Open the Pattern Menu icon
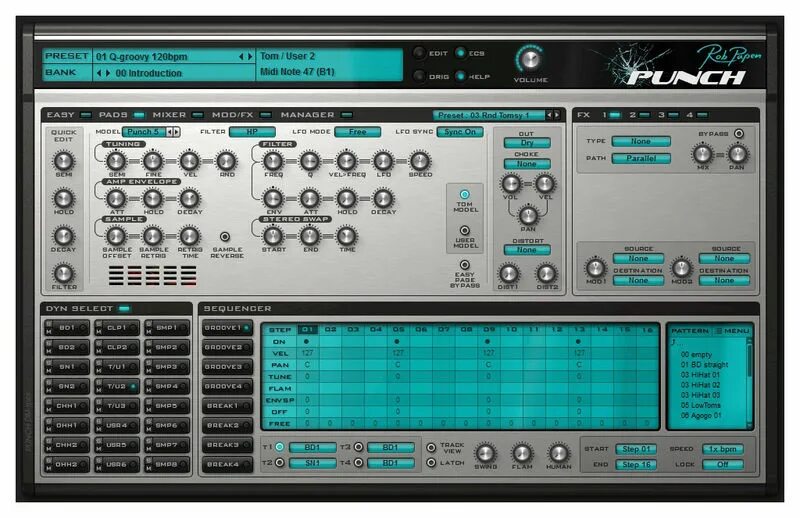The image size is (800, 518). (x=719, y=331)
